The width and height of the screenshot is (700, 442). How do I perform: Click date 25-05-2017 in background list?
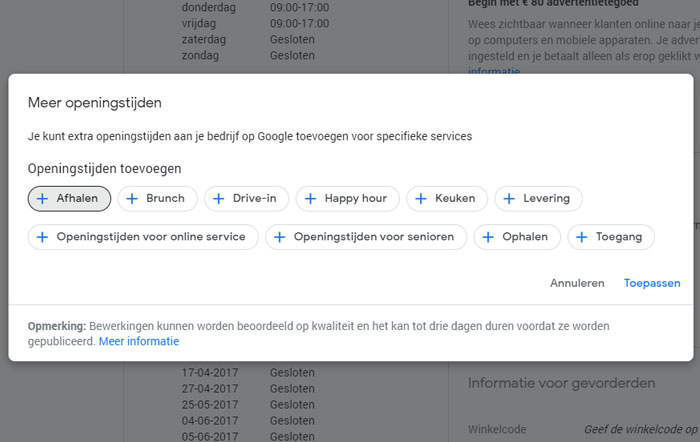pos(210,404)
